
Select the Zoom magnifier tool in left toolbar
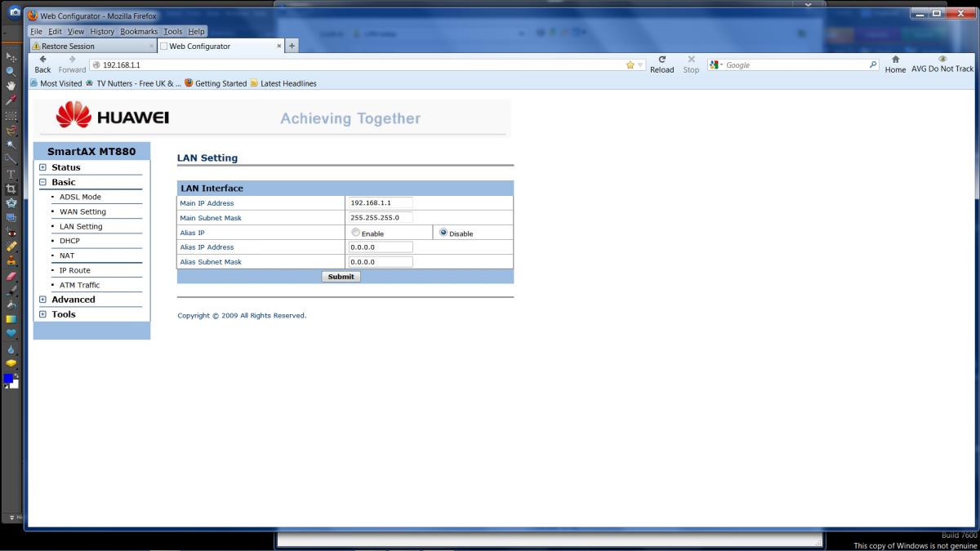11,71
